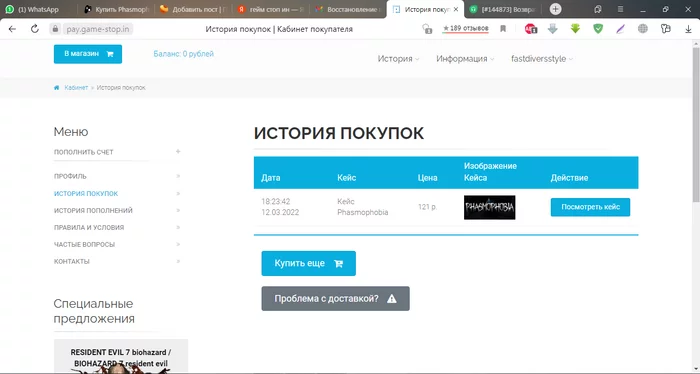Click the grey down-arrow extension icon

[x=553, y=29]
